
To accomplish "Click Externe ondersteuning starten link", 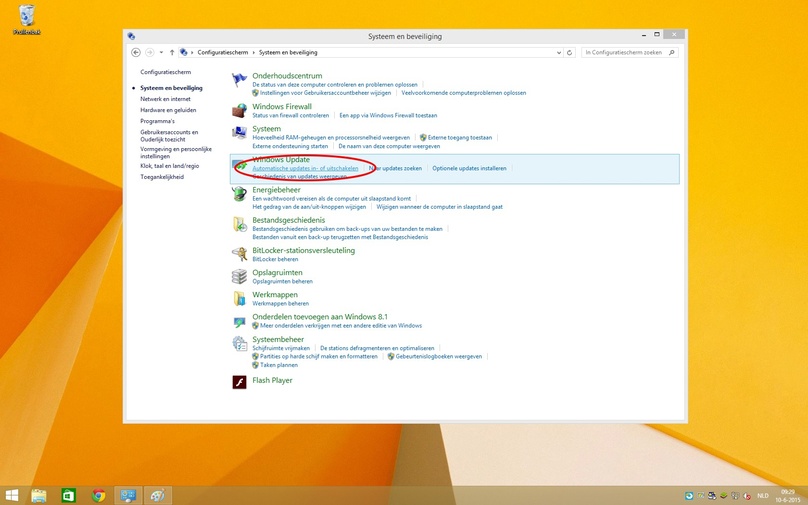I will tap(290, 146).
